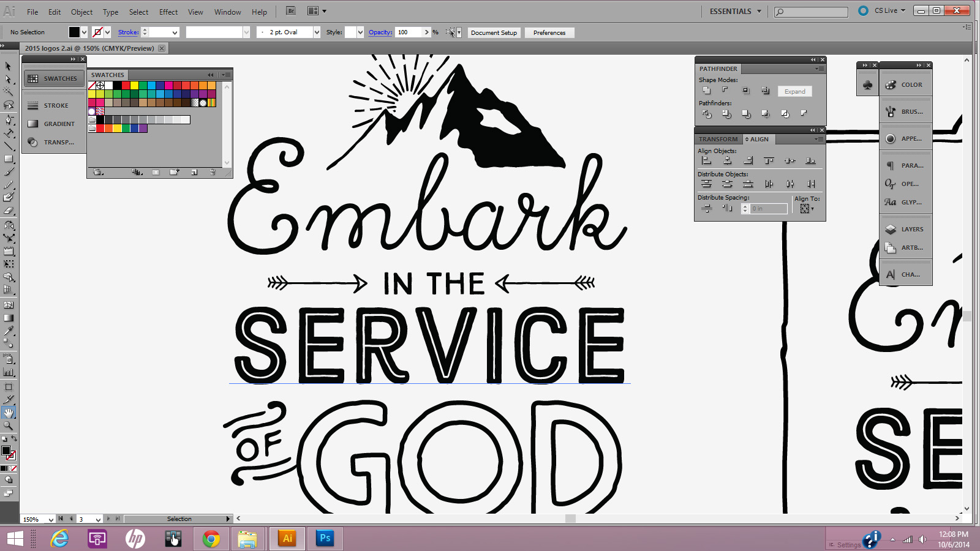Click New Swatch icon in Swatches panel
980x551 pixels.
click(194, 173)
